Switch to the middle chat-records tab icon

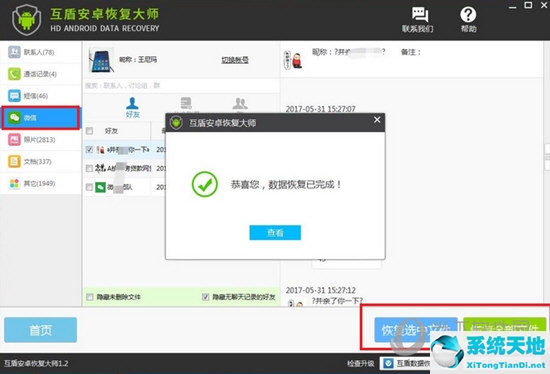click(x=186, y=104)
